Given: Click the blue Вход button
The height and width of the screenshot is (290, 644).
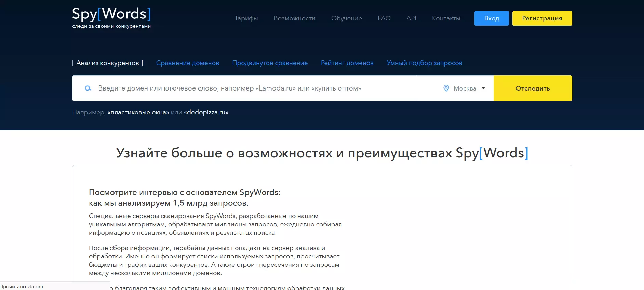Looking at the screenshot, I should tap(492, 18).
